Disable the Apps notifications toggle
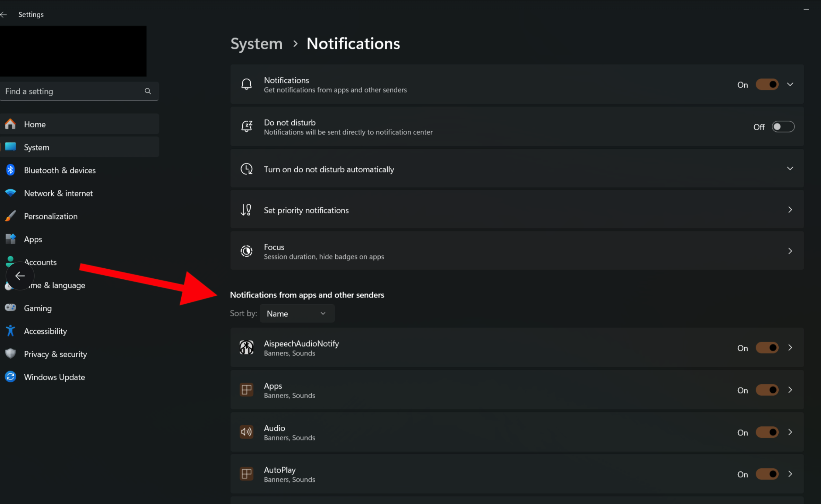This screenshot has width=821, height=504. click(x=767, y=390)
